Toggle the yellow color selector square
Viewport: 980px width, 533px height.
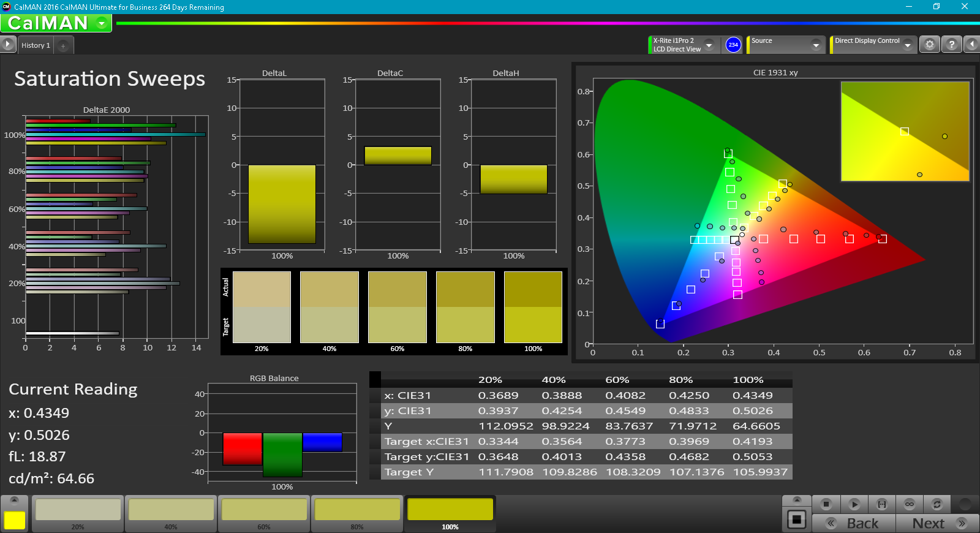point(15,520)
